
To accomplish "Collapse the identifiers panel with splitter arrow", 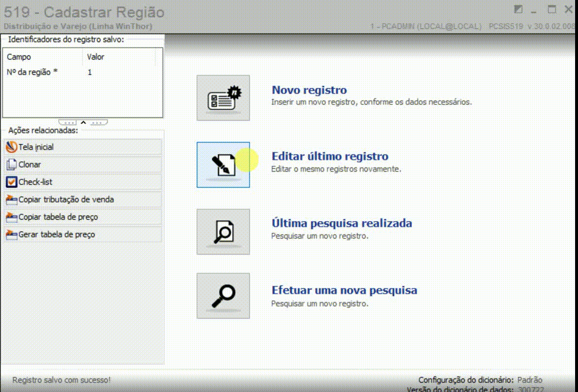I will click(84, 122).
